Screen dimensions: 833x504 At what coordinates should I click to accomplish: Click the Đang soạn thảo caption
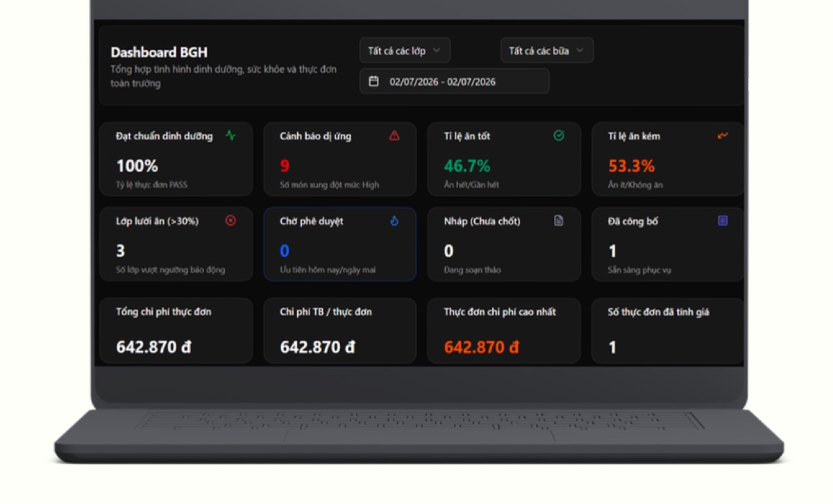(x=472, y=270)
